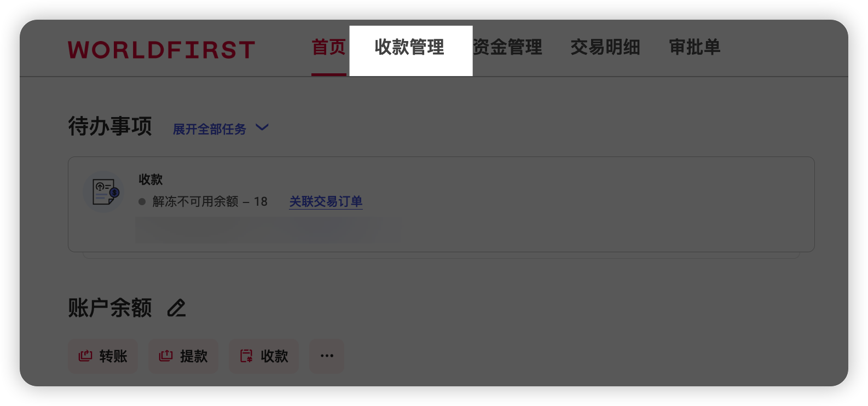Click the 收款 receipt icon in button

coord(246,356)
